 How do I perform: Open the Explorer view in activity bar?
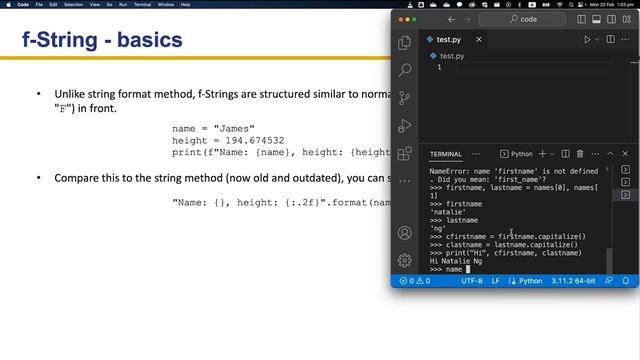pyautogui.click(x=404, y=42)
